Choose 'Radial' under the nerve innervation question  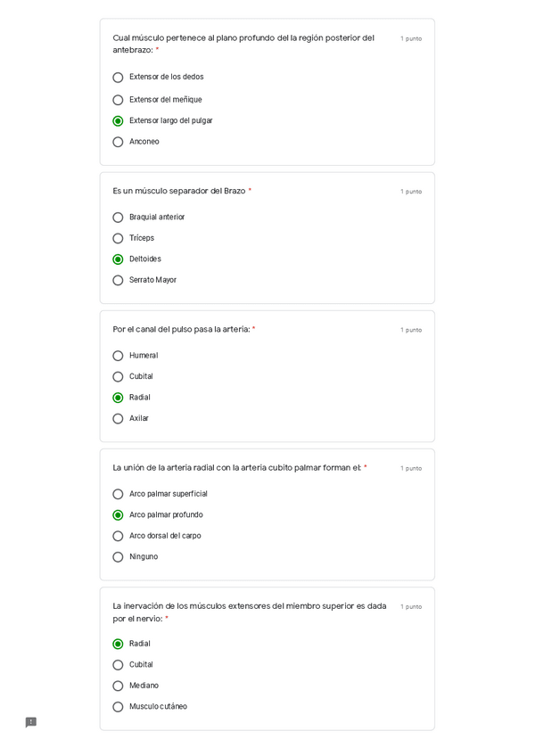point(118,644)
